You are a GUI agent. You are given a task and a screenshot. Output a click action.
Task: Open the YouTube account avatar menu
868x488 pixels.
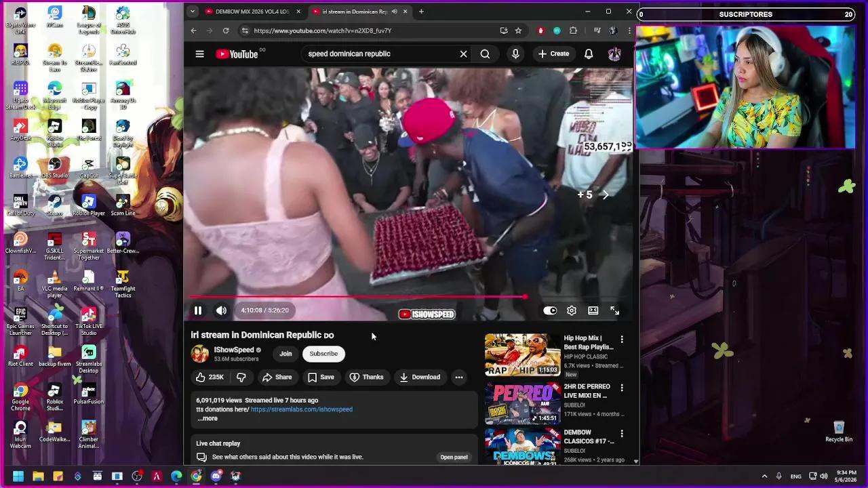pyautogui.click(x=614, y=54)
